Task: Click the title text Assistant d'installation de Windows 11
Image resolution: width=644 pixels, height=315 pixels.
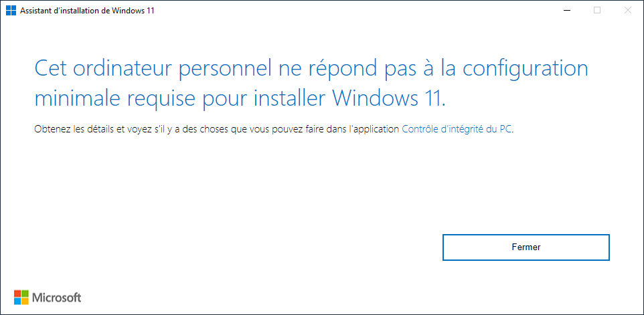Action: 87,11
